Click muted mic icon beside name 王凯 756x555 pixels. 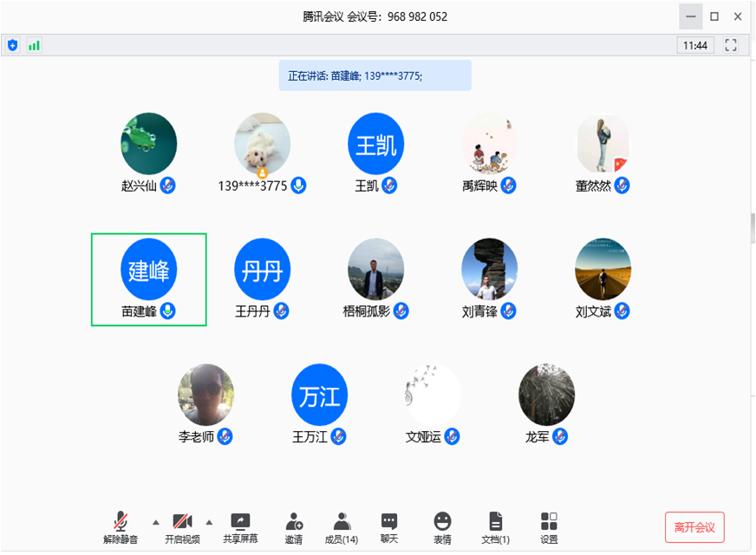(x=389, y=186)
